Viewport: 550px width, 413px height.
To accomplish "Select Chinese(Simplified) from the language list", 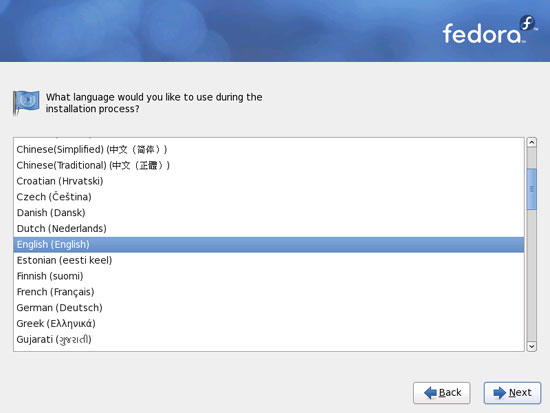I will click(x=269, y=149).
